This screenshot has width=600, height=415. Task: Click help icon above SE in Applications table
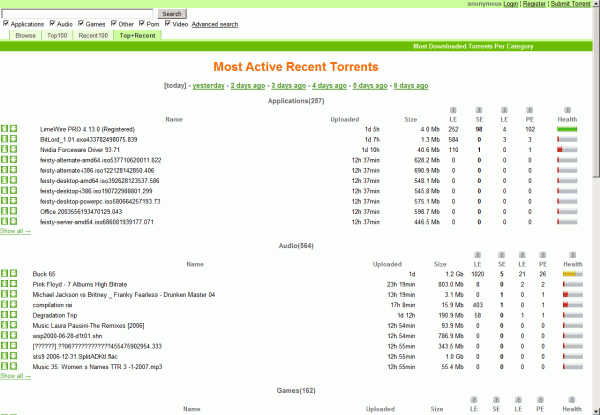pyautogui.click(x=479, y=110)
